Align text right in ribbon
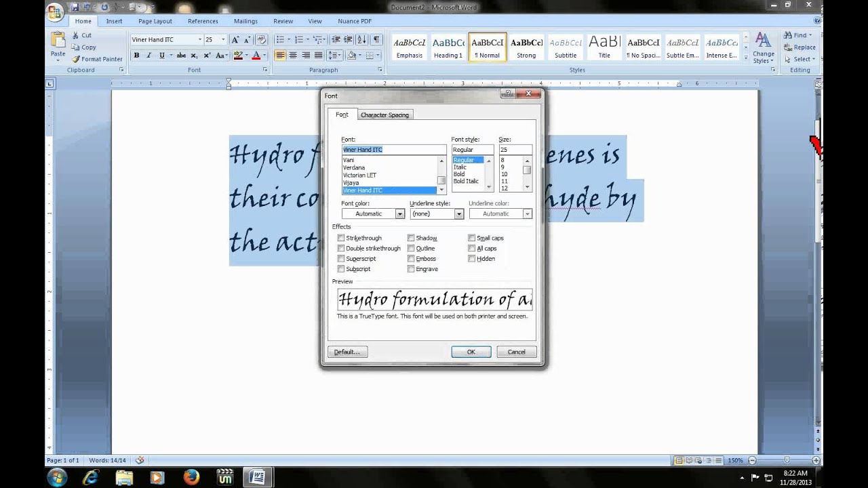The image size is (868, 488). (x=306, y=56)
